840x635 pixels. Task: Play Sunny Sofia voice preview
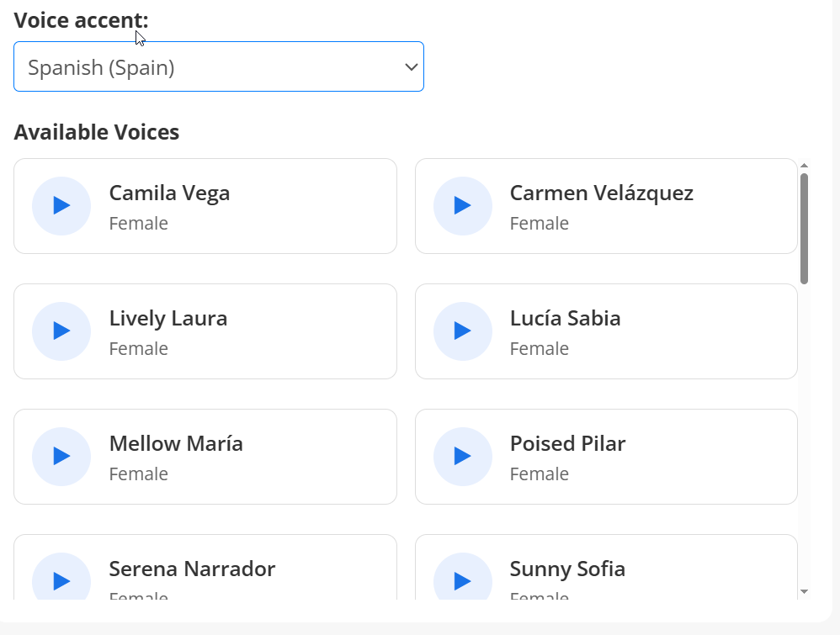pyautogui.click(x=462, y=580)
